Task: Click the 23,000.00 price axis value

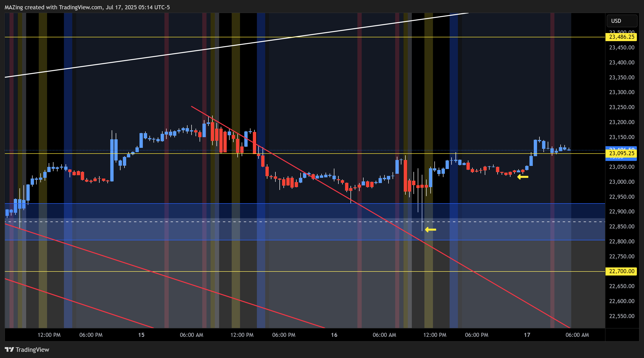Action: pos(621,182)
